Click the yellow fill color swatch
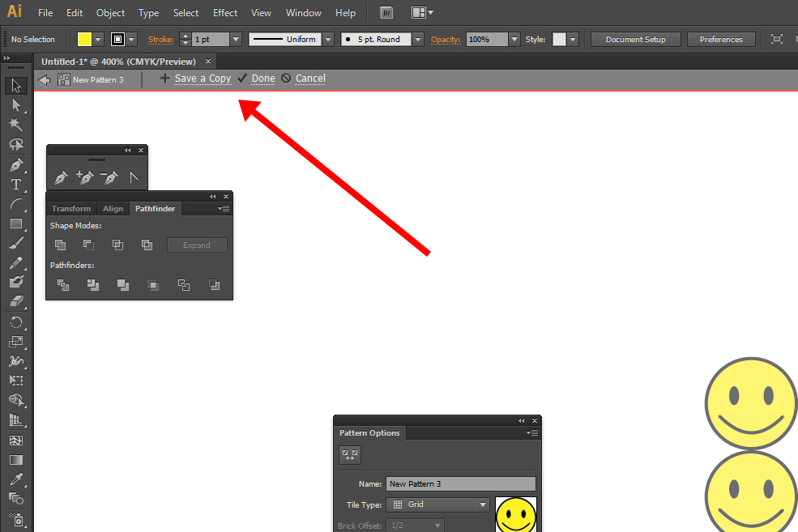 click(x=84, y=39)
